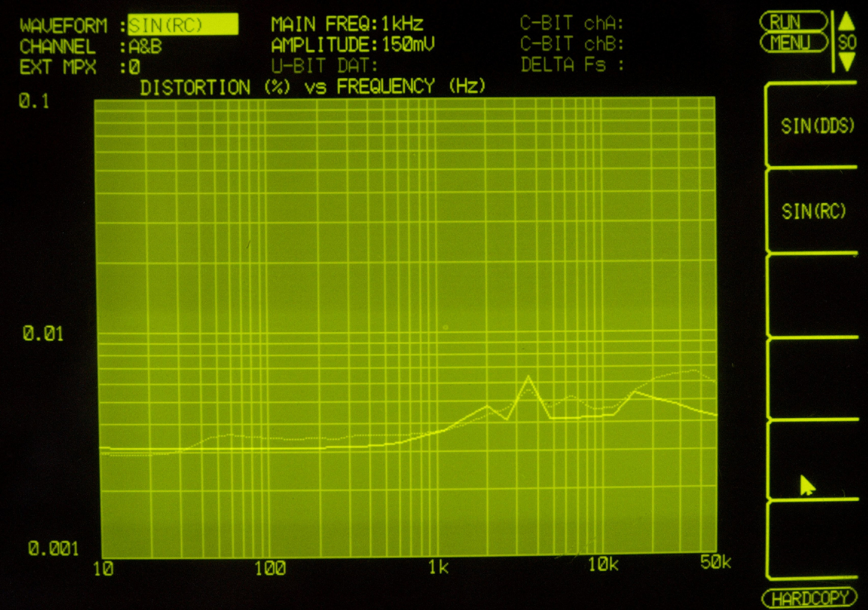Select the SIN(RC) softkey on right
Screen dimensions: 868x610
[813, 212]
